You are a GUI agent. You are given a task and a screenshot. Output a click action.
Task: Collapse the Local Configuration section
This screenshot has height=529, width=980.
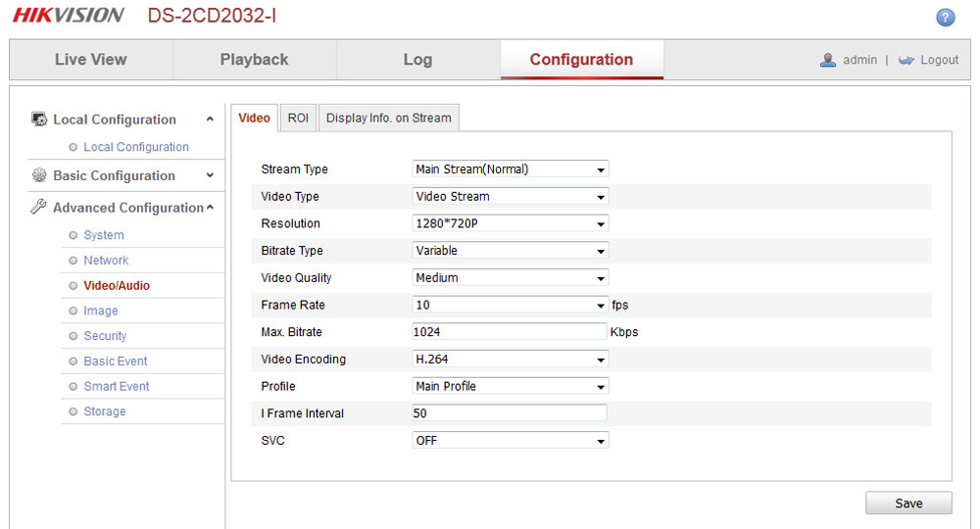pos(210,120)
